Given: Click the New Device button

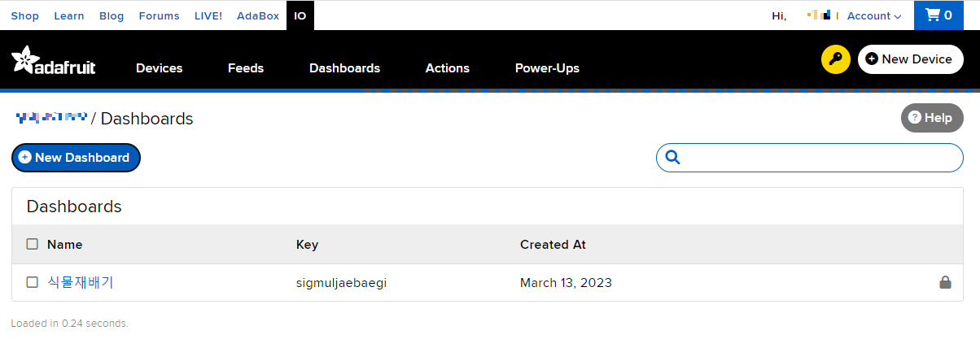Looking at the screenshot, I should click(911, 59).
